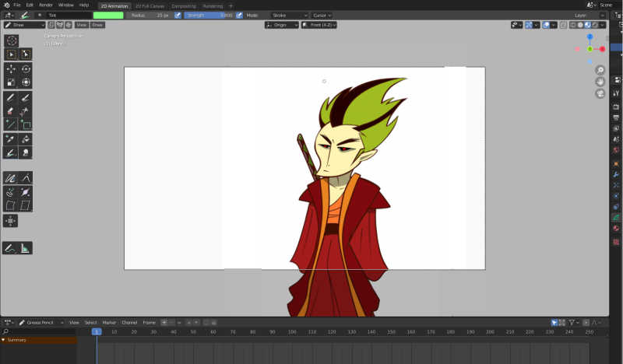Click the hand Pan view icon
This screenshot has width=623, height=364.
600,82
